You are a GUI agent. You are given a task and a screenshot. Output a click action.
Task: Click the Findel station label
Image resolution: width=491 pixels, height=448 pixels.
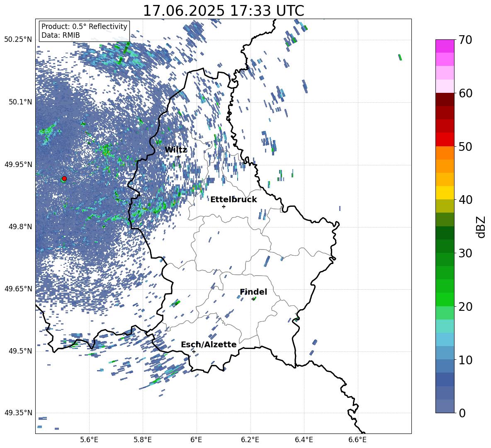[x=253, y=292]
